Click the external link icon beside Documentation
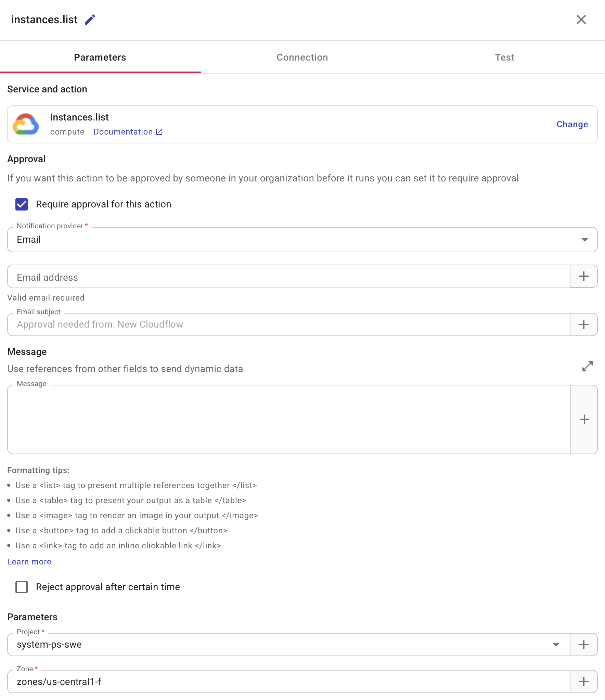The height and width of the screenshot is (700, 605). pos(159,131)
